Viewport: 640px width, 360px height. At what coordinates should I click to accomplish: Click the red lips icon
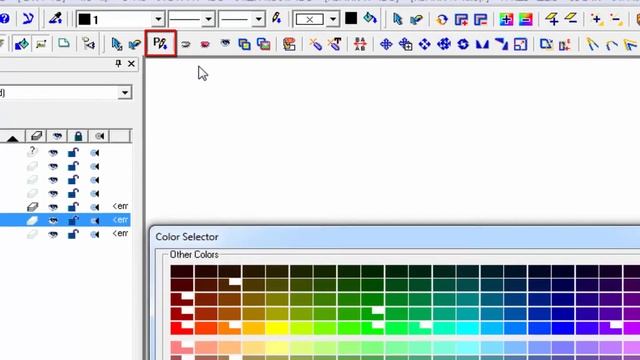click(205, 44)
